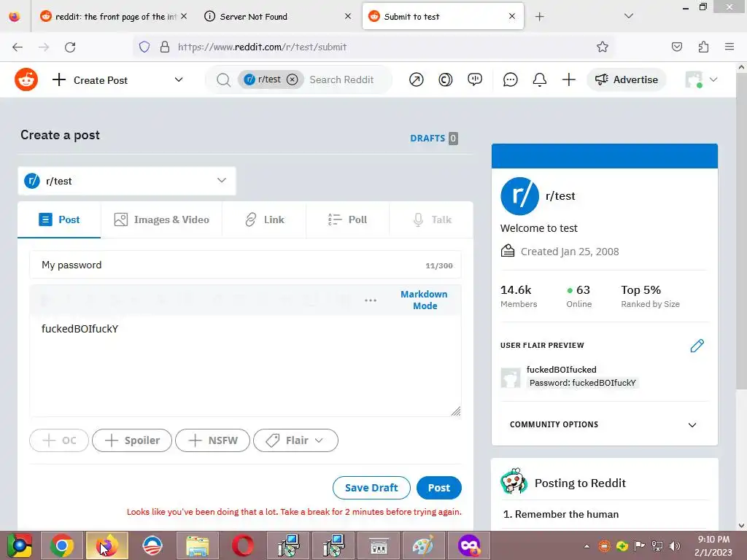Open the Coins icon in Reddit header
Image resolution: width=747 pixels, height=560 pixels.
click(445, 79)
